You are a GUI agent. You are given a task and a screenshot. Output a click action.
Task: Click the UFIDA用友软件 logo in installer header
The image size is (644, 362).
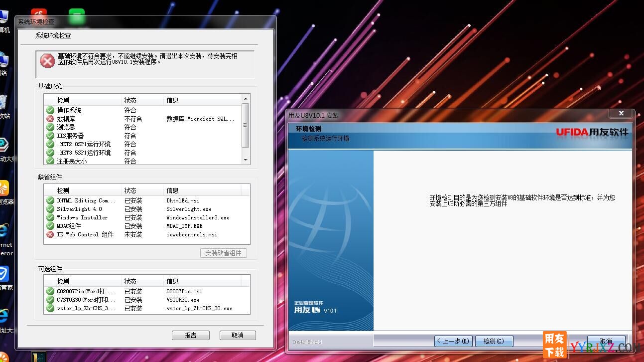(592, 132)
